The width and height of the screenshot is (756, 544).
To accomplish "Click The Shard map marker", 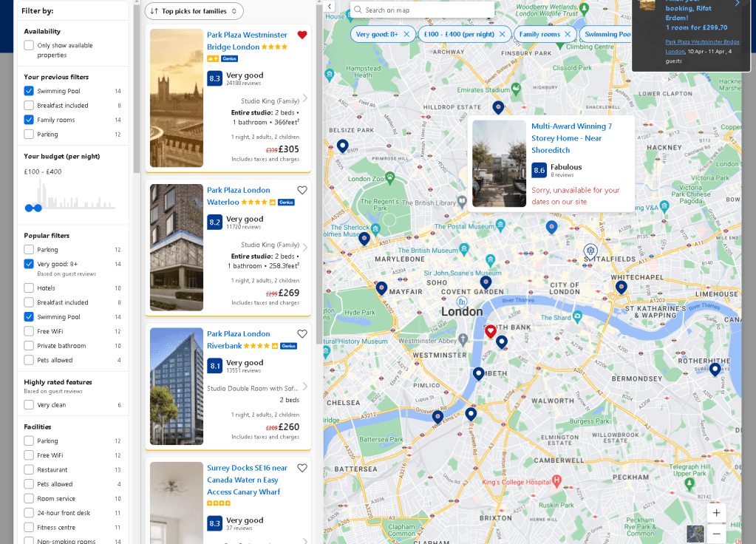I will [577, 317].
